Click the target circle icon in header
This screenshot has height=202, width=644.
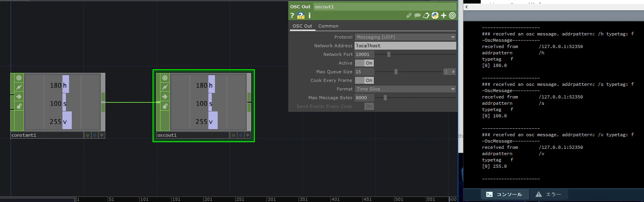pyautogui.click(x=452, y=15)
